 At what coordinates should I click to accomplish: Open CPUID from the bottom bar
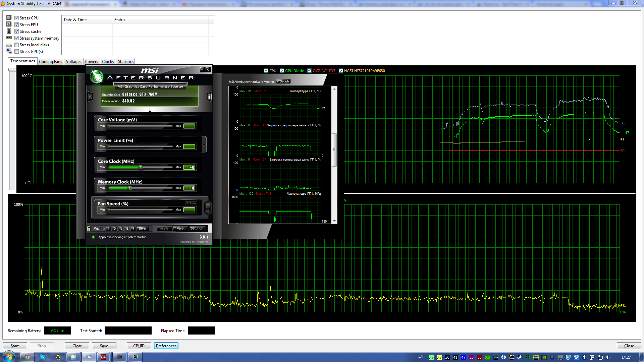pyautogui.click(x=139, y=346)
